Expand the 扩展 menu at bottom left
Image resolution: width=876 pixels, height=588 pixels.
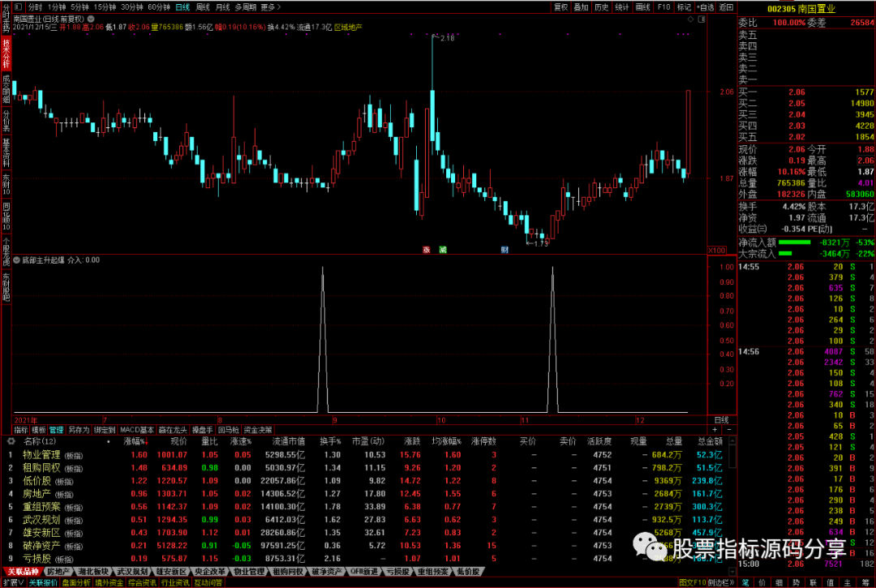[x=13, y=582]
